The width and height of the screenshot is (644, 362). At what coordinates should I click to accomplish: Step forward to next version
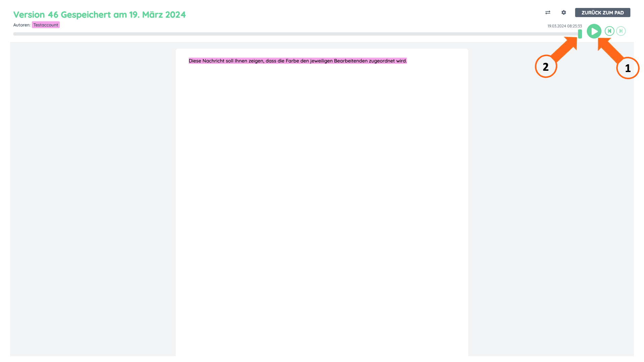point(621,31)
